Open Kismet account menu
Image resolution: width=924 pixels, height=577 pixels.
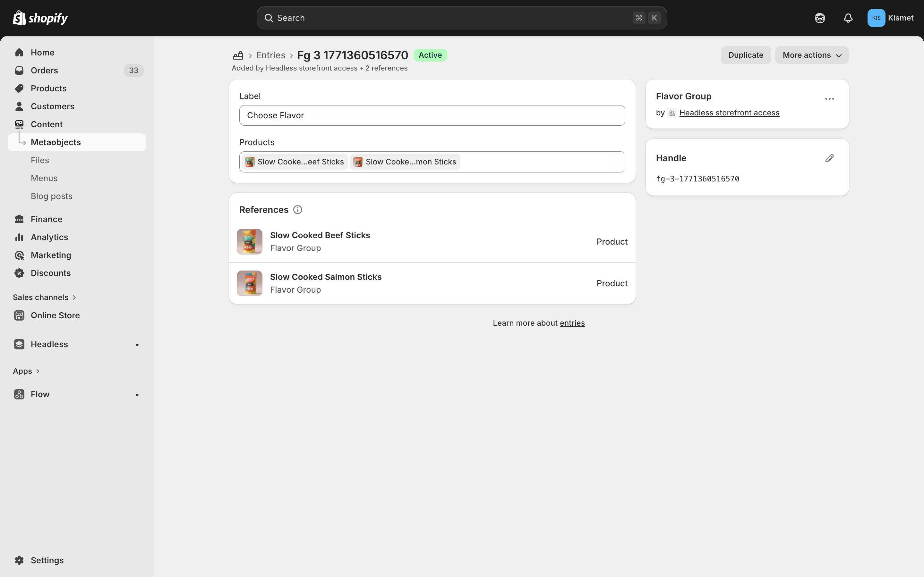coord(890,18)
